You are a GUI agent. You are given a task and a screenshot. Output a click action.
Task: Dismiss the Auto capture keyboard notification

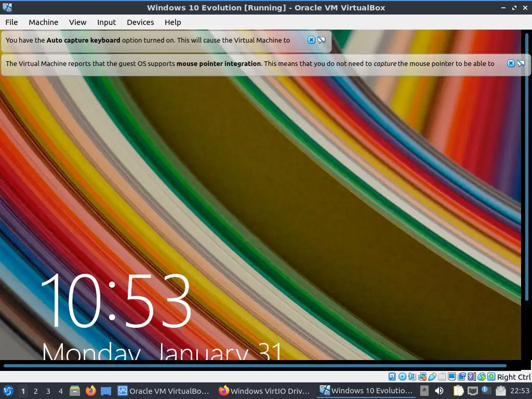[311, 40]
